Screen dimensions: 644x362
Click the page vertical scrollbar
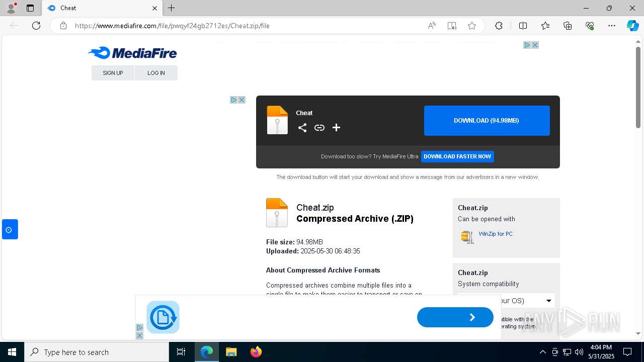[638, 88]
